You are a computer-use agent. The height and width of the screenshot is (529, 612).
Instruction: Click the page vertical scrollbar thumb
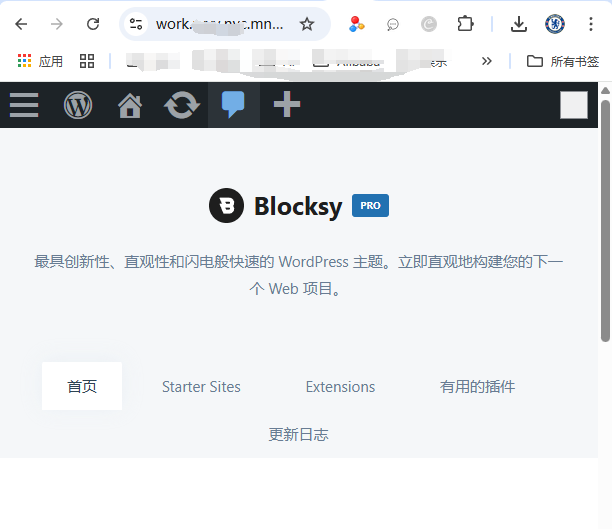[605, 221]
